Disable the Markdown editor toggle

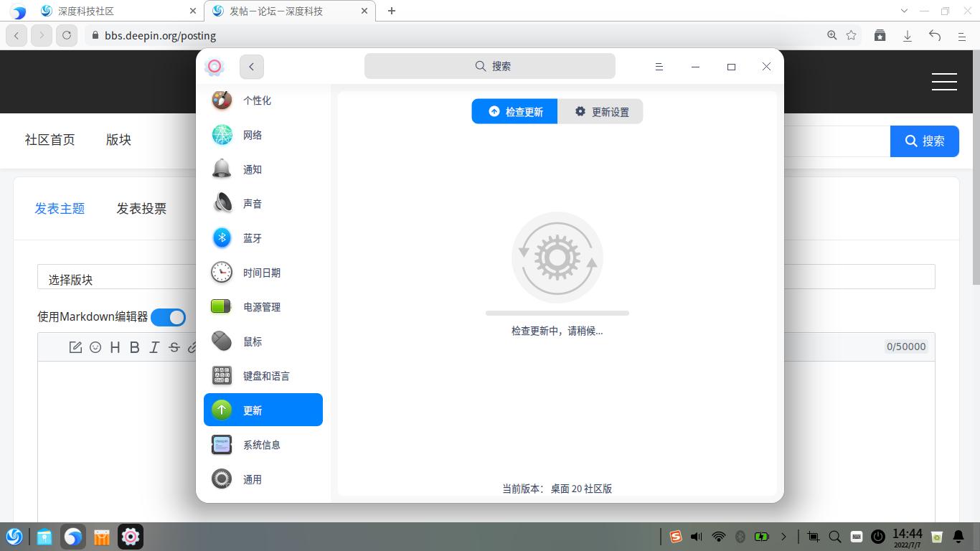pos(169,317)
